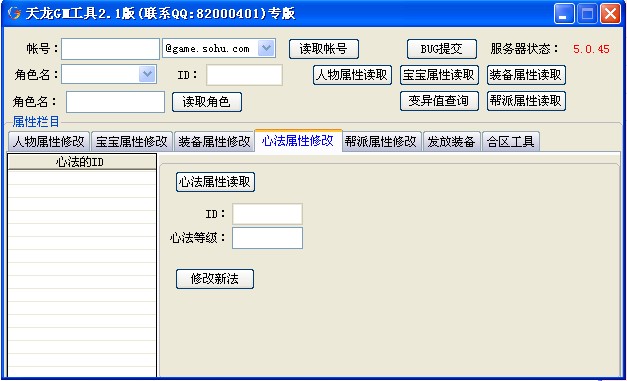The image size is (627, 381).
Task: Click the application icon in title bar
Action: tap(14, 13)
